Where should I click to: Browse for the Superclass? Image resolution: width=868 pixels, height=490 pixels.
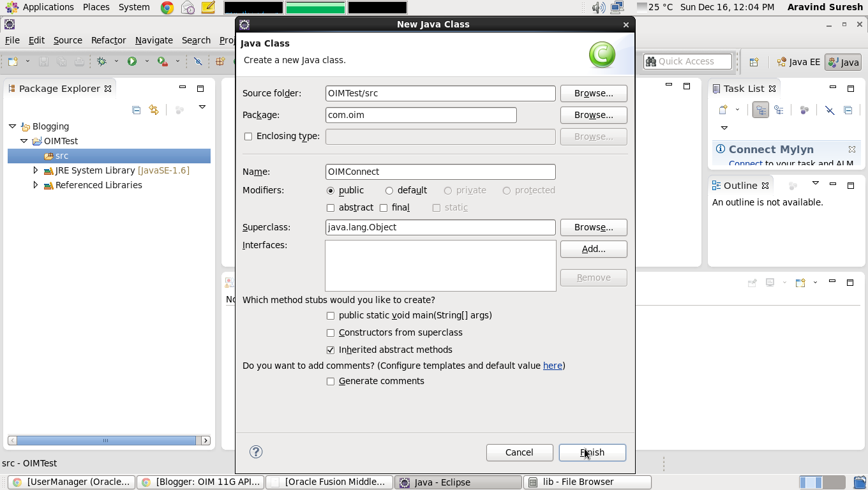point(594,227)
